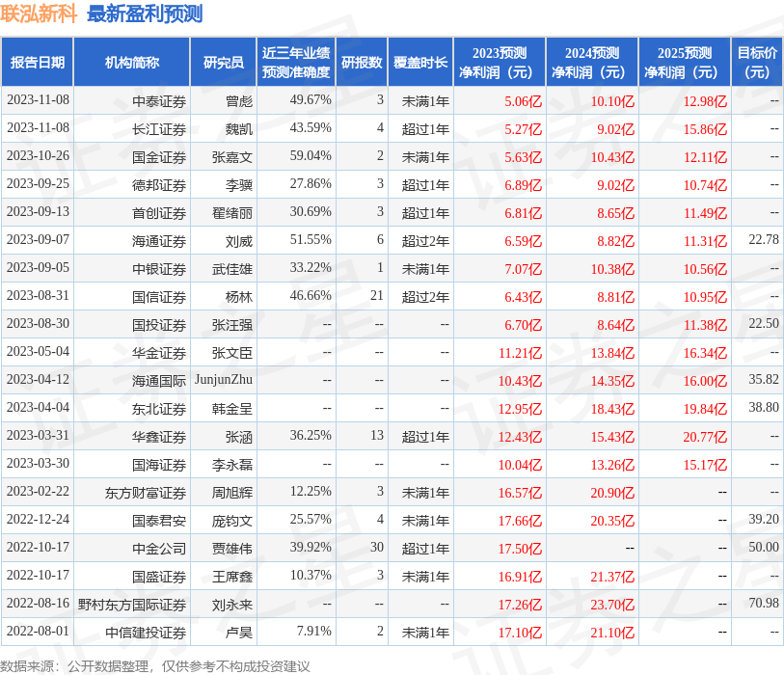784x675 pixels.
Task: Click the 2025预测净利润 column header
Action: pyautogui.click(x=685, y=62)
